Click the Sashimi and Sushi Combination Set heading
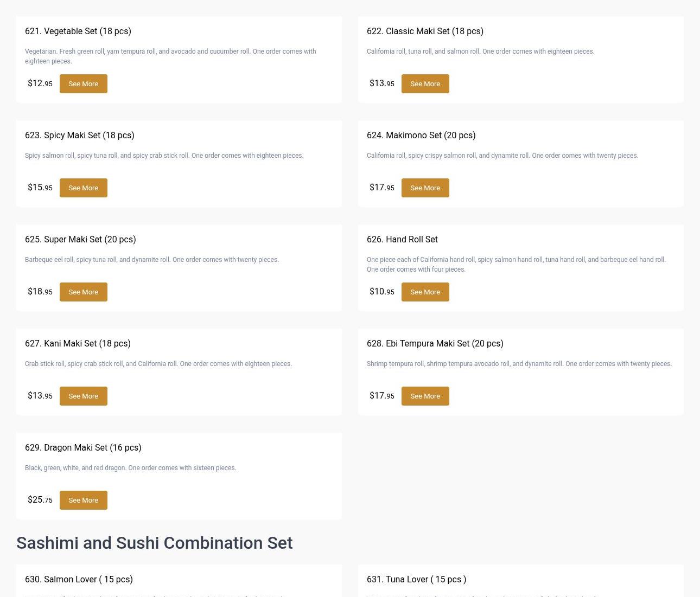Viewport: 700px width, 597px height. pos(154,543)
